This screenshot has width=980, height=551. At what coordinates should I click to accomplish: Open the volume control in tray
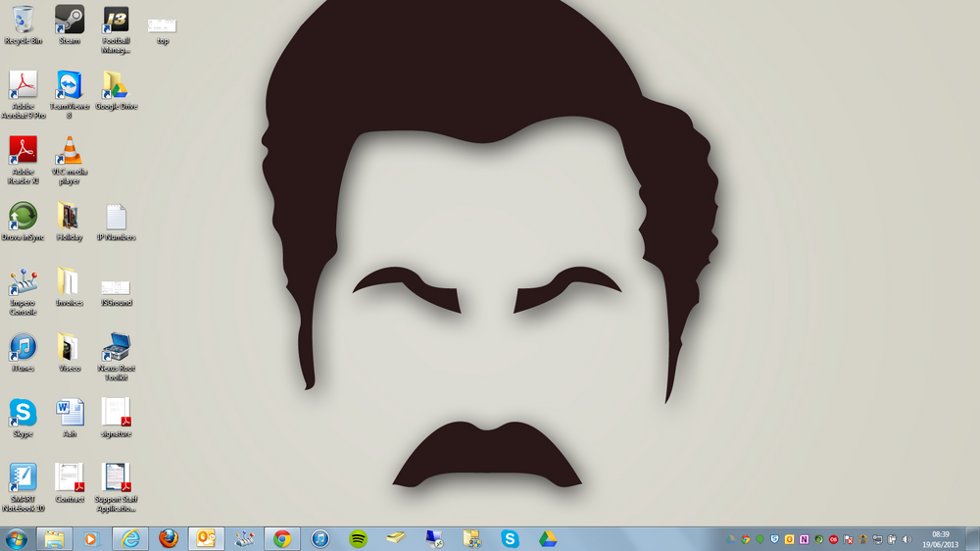coord(906,539)
